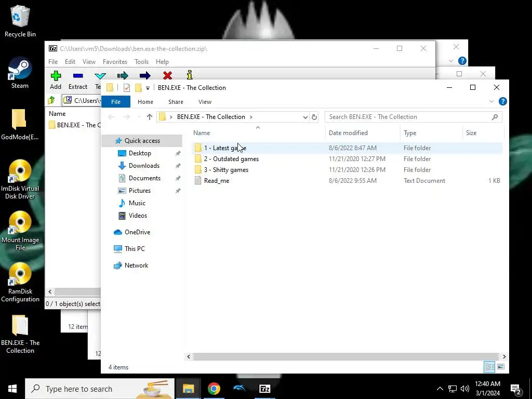Go to Pictures in navigation pane
The width and height of the screenshot is (532, 399).
[139, 191]
